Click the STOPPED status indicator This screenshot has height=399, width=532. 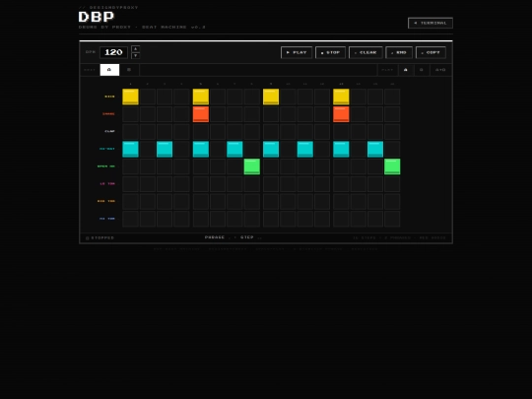click(100, 237)
